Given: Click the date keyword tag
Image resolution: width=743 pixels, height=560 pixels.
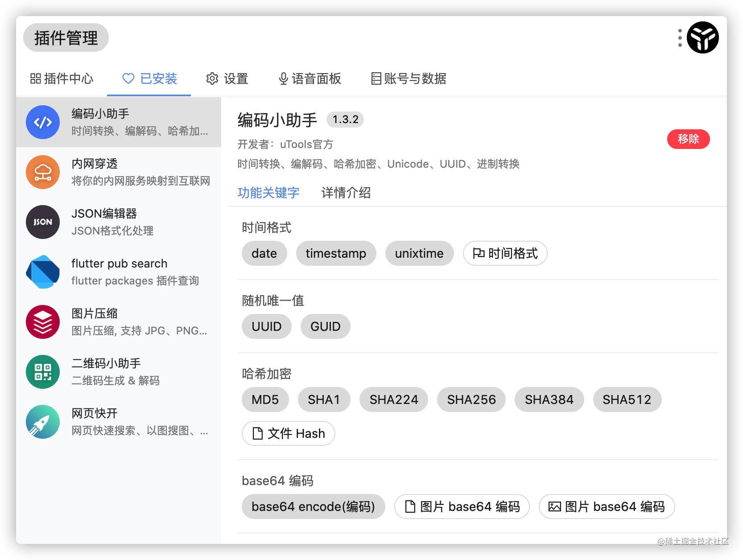Looking at the screenshot, I should (x=264, y=253).
